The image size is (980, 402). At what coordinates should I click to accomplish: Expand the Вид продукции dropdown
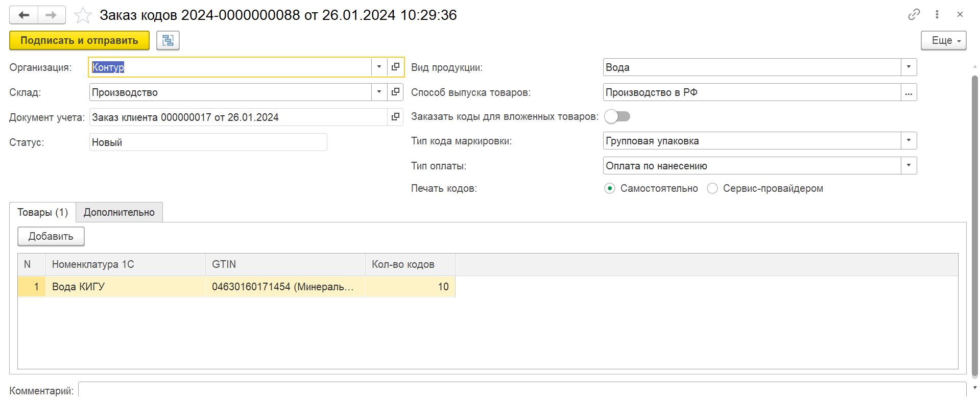coord(909,67)
